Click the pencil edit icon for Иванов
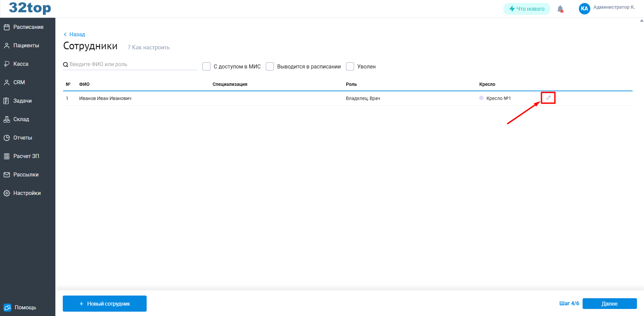The height and width of the screenshot is (316, 644). [548, 98]
